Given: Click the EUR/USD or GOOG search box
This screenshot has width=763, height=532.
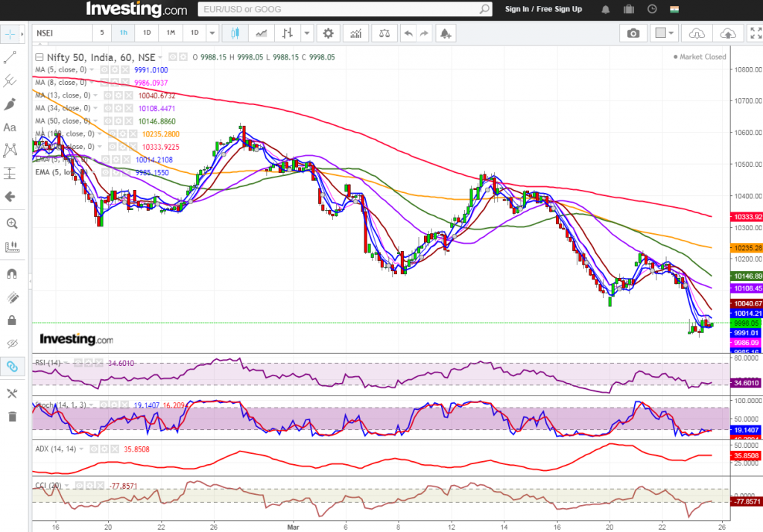Looking at the screenshot, I should (338, 9).
